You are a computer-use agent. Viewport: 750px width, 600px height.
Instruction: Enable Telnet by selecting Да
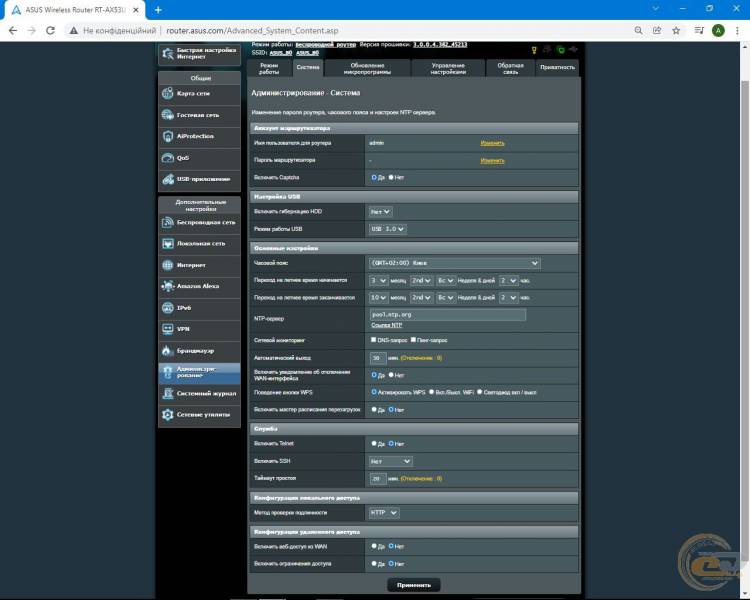(x=374, y=444)
